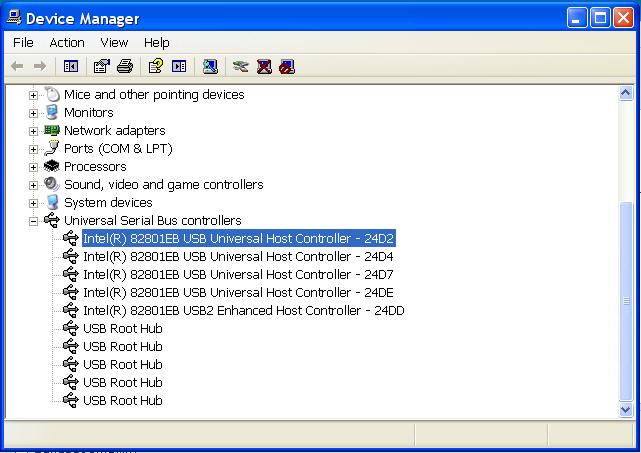Select Host Controller - 24DE entry
Screen dimensions: 641x453
point(238,292)
